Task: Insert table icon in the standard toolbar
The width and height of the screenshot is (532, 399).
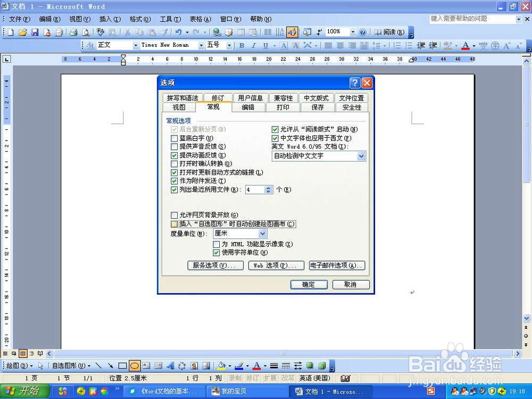Action: click(x=241, y=32)
